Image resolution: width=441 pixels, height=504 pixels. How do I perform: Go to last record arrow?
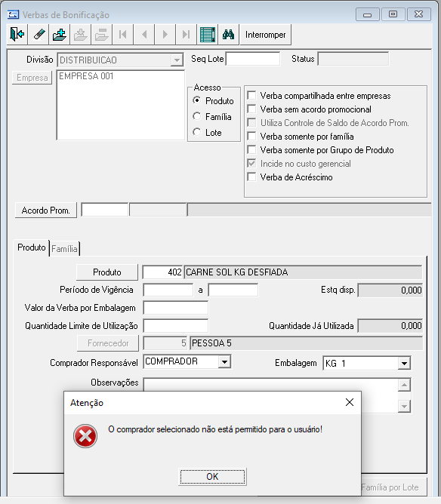click(x=186, y=34)
